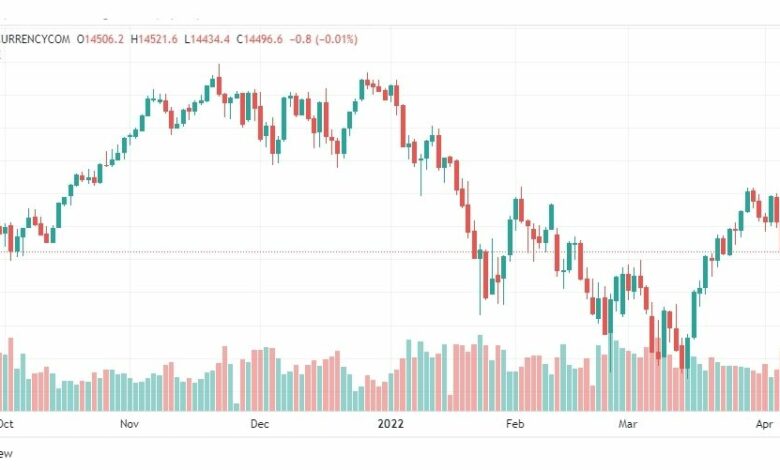Viewport: 780px width, 470px height.
Task: Click the −0.8 (−0.01%) change readout
Action: [324, 39]
